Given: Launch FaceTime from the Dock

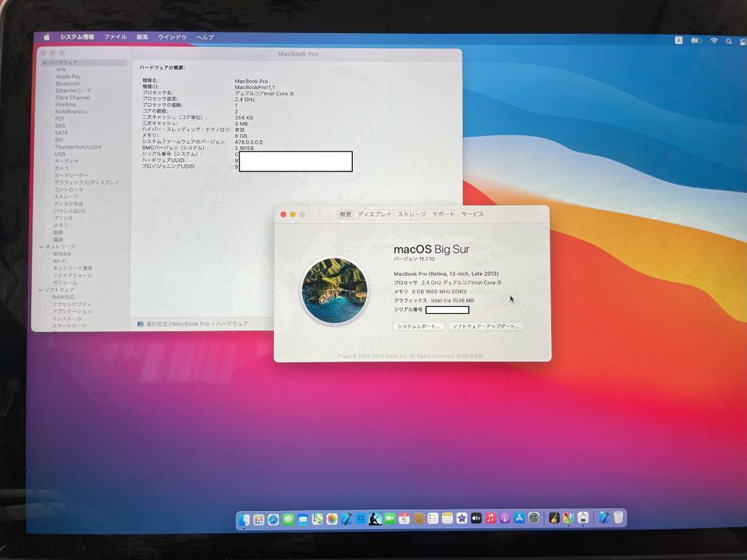Looking at the screenshot, I should coord(390,518).
